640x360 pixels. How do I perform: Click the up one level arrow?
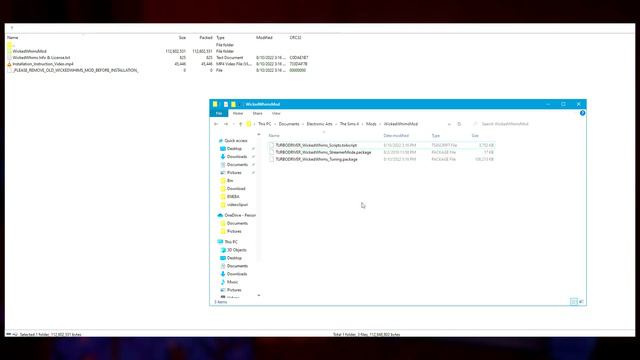click(240, 124)
